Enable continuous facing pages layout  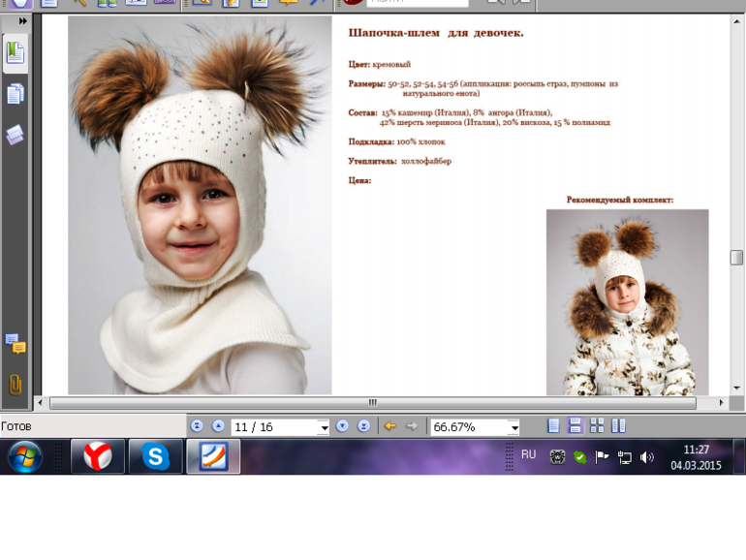coord(597,426)
